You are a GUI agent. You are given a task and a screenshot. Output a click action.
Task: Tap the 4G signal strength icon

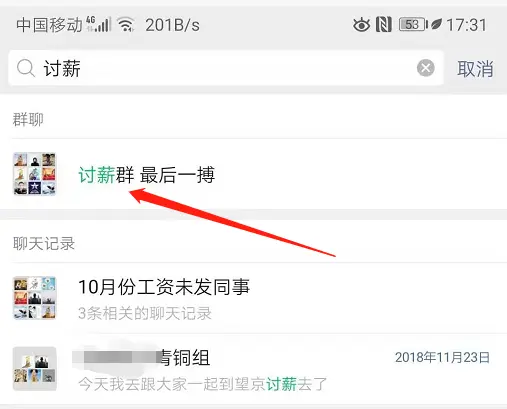pyautogui.click(x=99, y=24)
